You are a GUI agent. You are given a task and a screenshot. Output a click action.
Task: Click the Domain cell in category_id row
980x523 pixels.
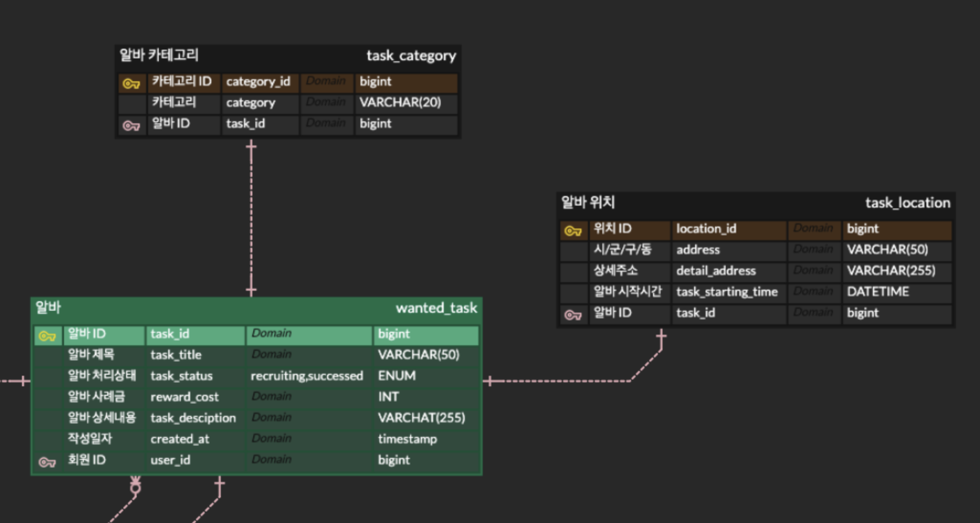(327, 82)
